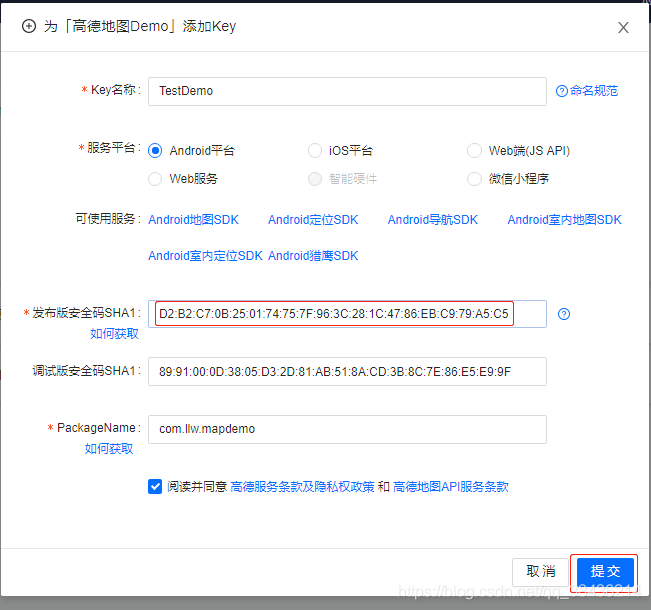651x610 pixels.
Task: Open the Android室内定位SDK link
Action: (x=206, y=255)
